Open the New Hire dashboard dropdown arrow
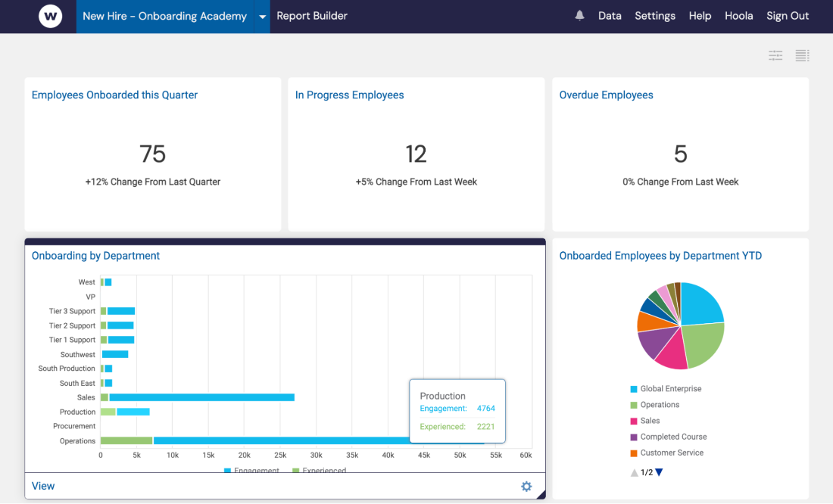Screen dimensions: 833x504 pyautogui.click(x=262, y=15)
